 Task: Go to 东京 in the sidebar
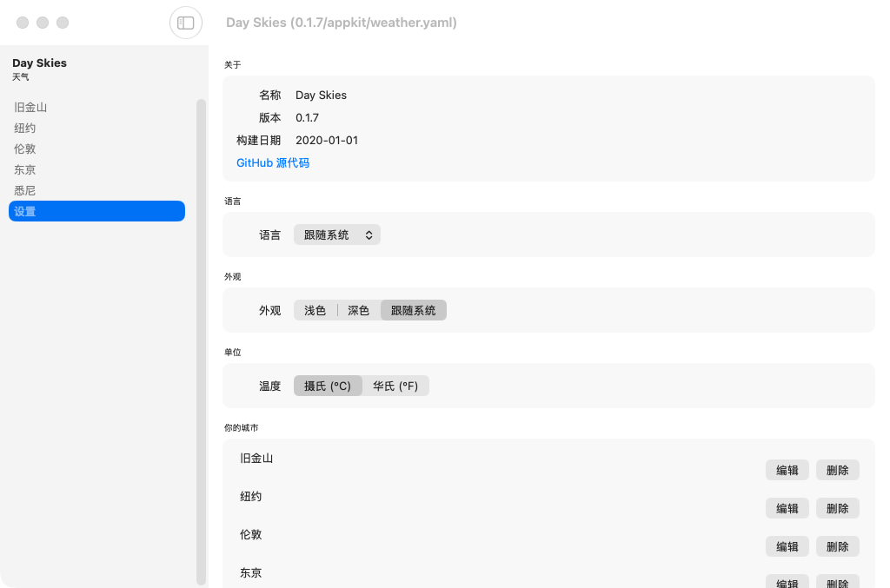click(x=96, y=169)
